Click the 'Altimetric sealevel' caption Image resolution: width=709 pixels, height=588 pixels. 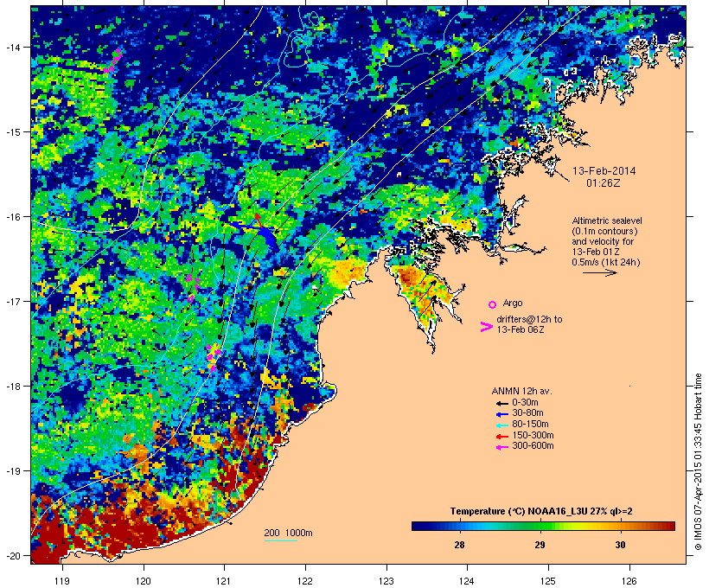click(607, 220)
